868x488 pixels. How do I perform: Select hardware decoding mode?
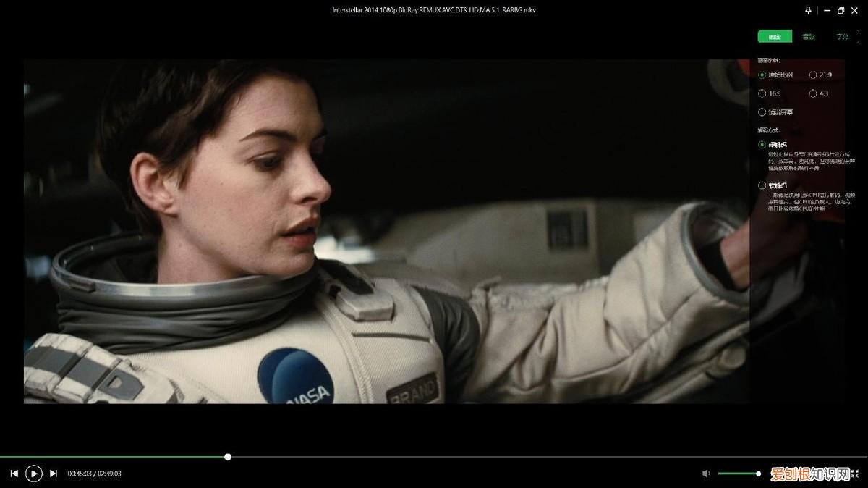[762, 145]
